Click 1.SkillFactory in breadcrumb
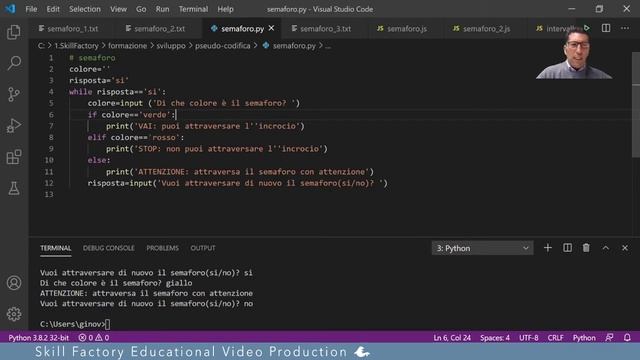This screenshot has height=360, width=640. pos(77,46)
